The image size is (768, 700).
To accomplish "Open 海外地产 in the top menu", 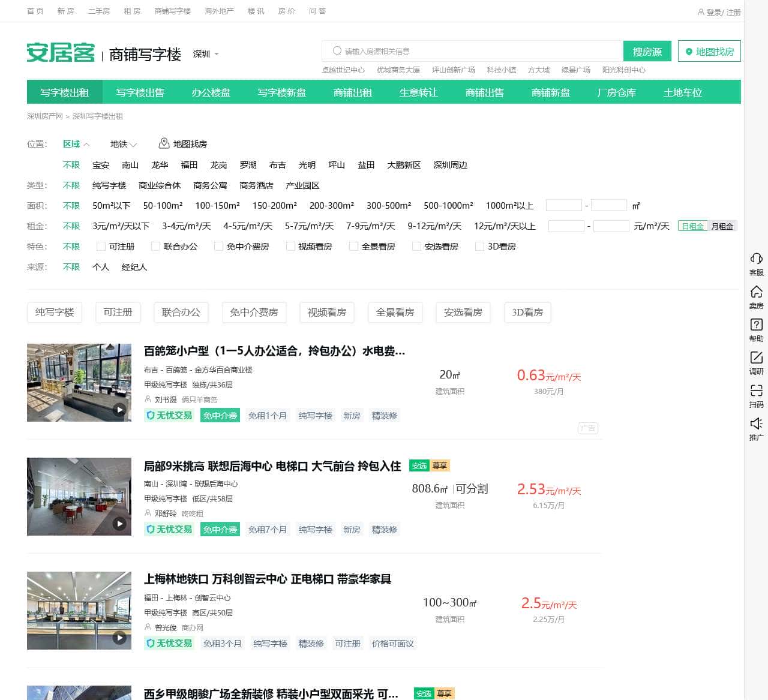I will click(x=219, y=11).
